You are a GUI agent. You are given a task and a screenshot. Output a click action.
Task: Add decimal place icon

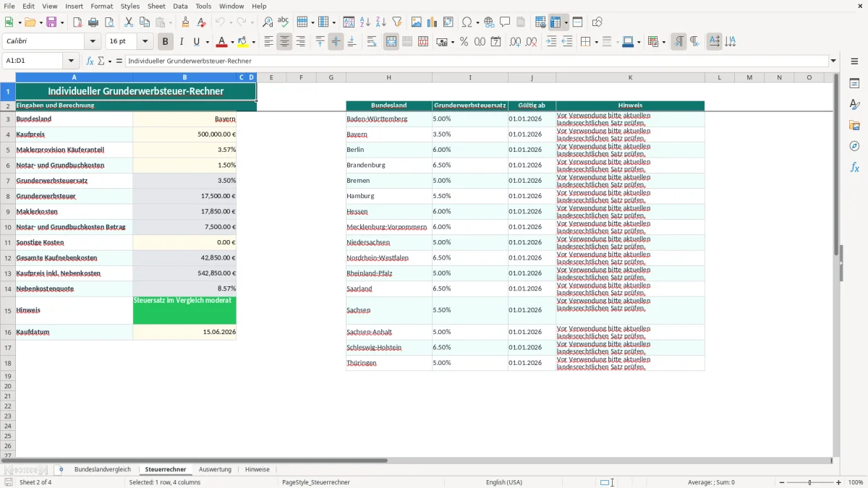point(515,42)
